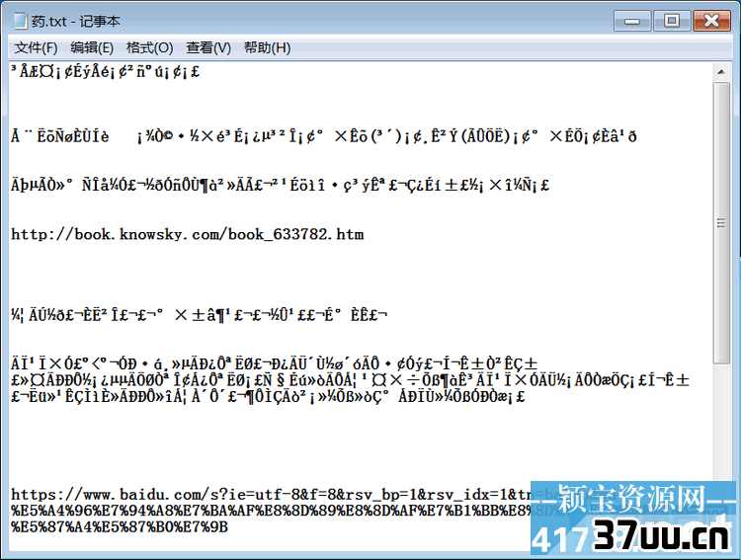Click the book.knowsky.com URL text line
Viewport: 741px width, 560px height.
pyautogui.click(x=188, y=234)
